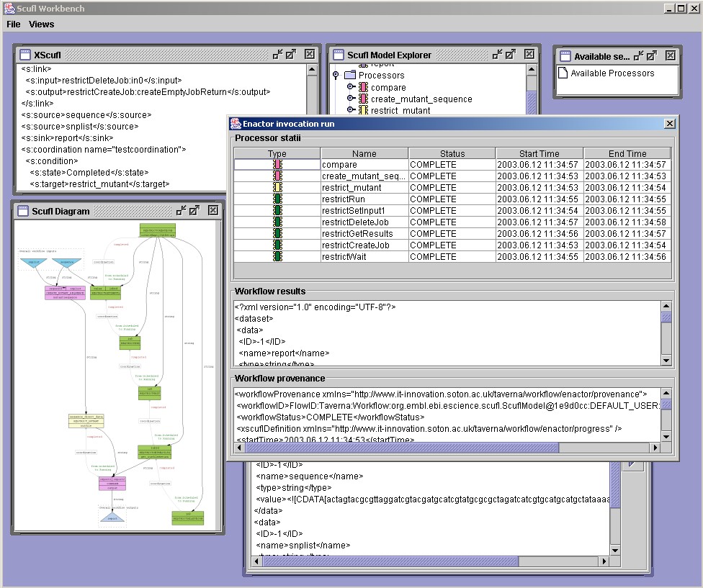The image size is (703, 588).
Task: Click the green restrictRun type icon
Action: pyautogui.click(x=277, y=199)
